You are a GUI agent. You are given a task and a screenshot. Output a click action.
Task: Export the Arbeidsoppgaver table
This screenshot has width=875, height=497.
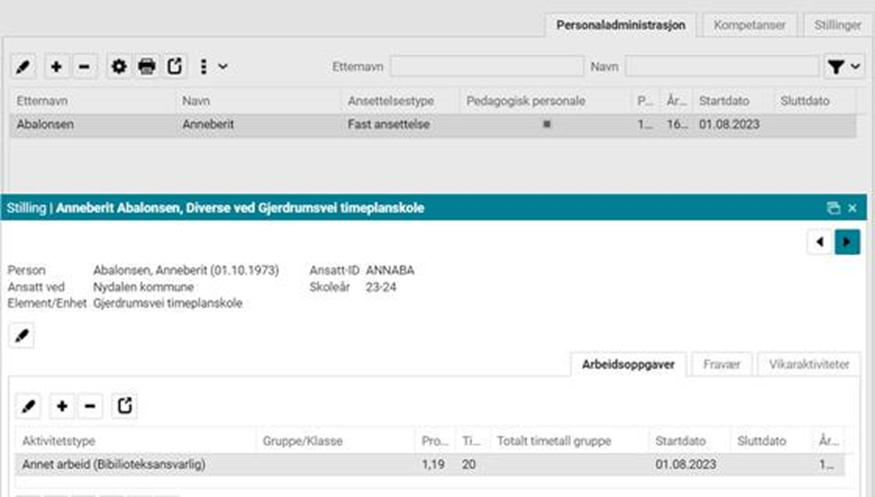126,406
